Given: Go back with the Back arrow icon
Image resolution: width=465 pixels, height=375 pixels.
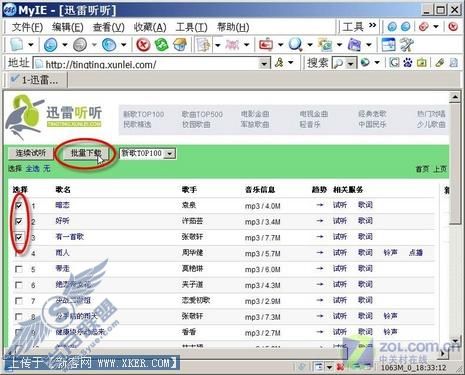Looking at the screenshot, I should click(x=50, y=44).
